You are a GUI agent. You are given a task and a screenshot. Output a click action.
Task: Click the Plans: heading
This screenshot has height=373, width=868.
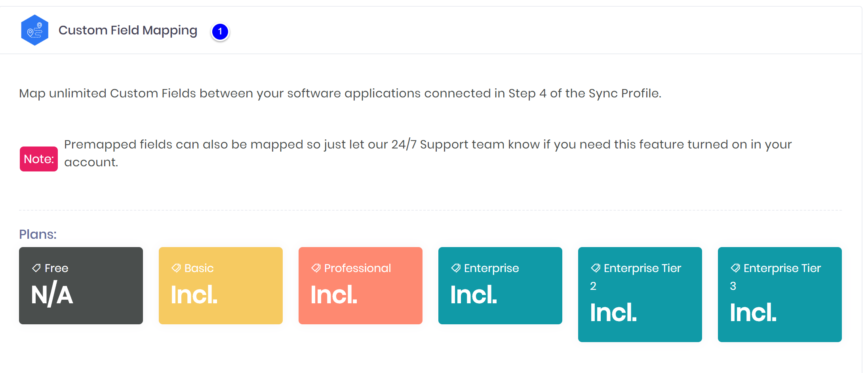point(38,234)
